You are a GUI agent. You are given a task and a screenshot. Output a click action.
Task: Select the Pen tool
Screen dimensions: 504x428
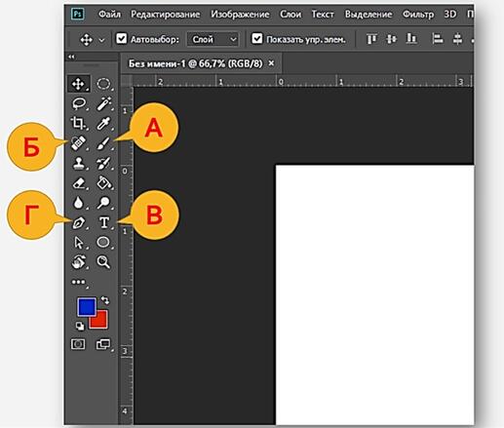(79, 222)
